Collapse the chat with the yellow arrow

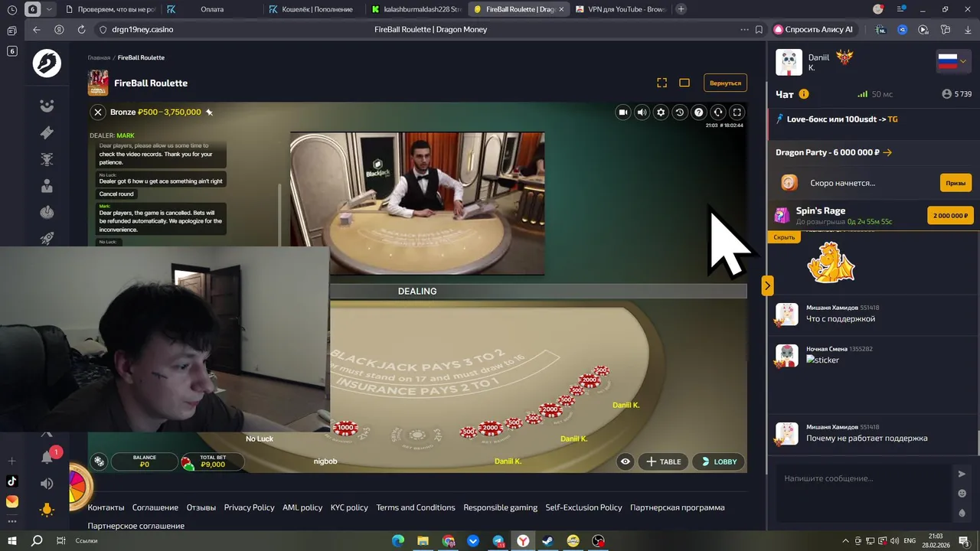click(x=767, y=285)
